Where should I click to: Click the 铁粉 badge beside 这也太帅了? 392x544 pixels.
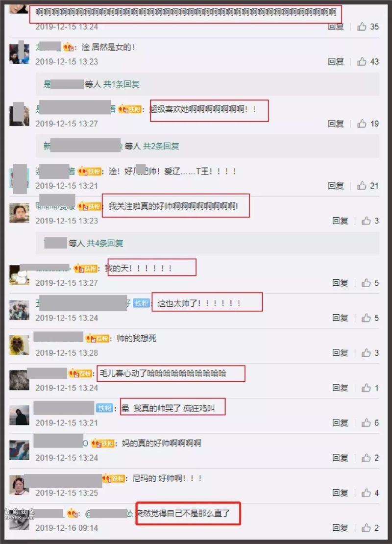tap(142, 303)
